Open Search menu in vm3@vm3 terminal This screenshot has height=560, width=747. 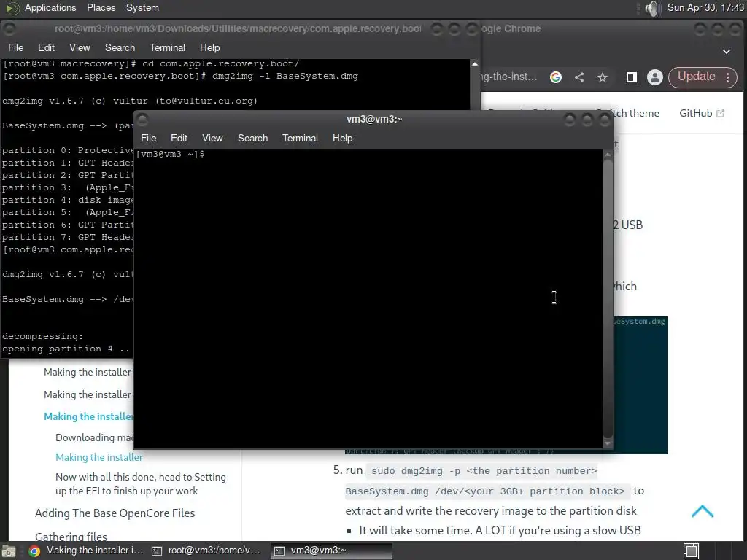coord(253,138)
